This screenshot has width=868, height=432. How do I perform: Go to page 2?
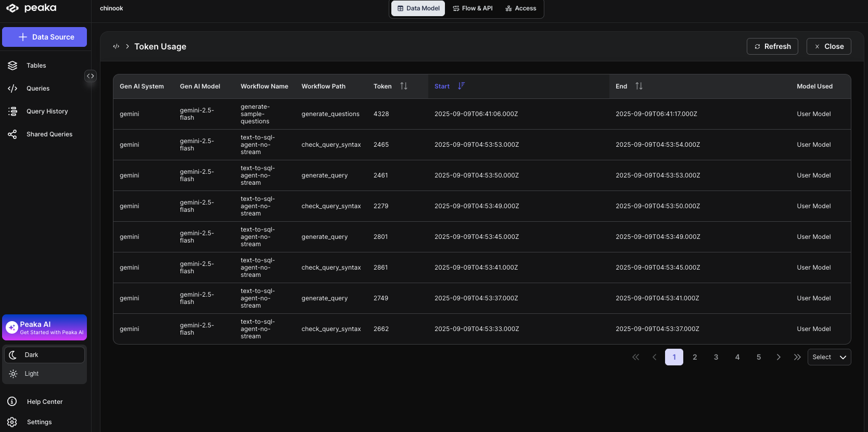click(695, 357)
